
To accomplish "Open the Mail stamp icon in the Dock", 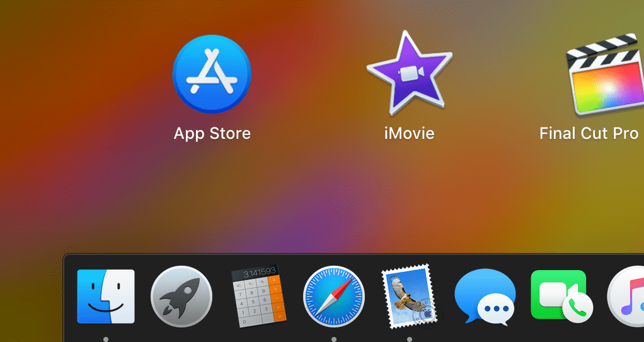I will [410, 297].
